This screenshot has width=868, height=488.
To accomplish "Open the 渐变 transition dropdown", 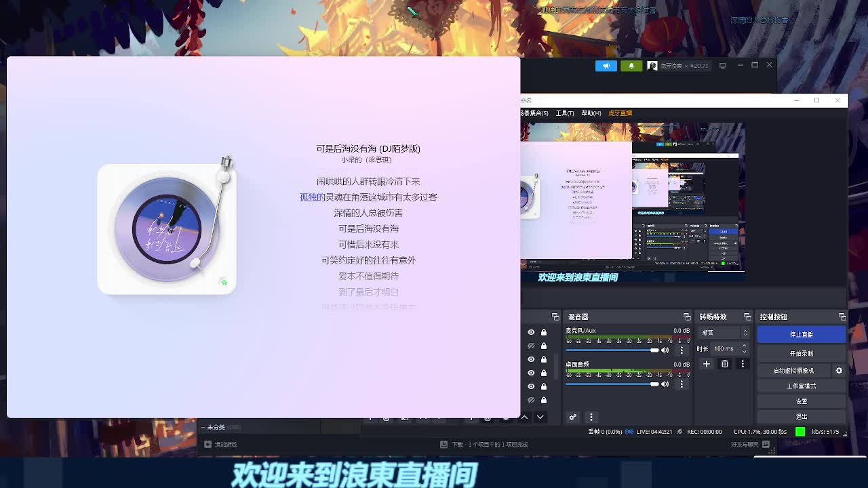I will pos(724,333).
